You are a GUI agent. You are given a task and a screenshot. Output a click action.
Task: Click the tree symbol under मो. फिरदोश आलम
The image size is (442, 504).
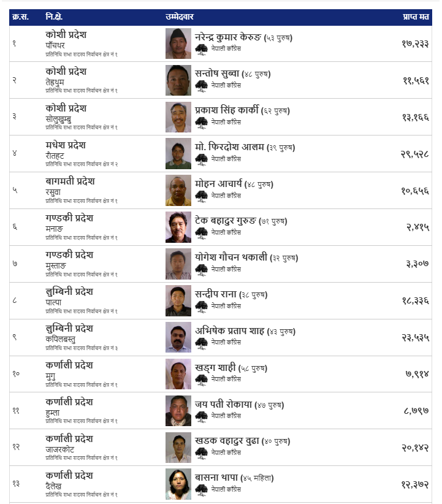pyautogui.click(x=202, y=159)
